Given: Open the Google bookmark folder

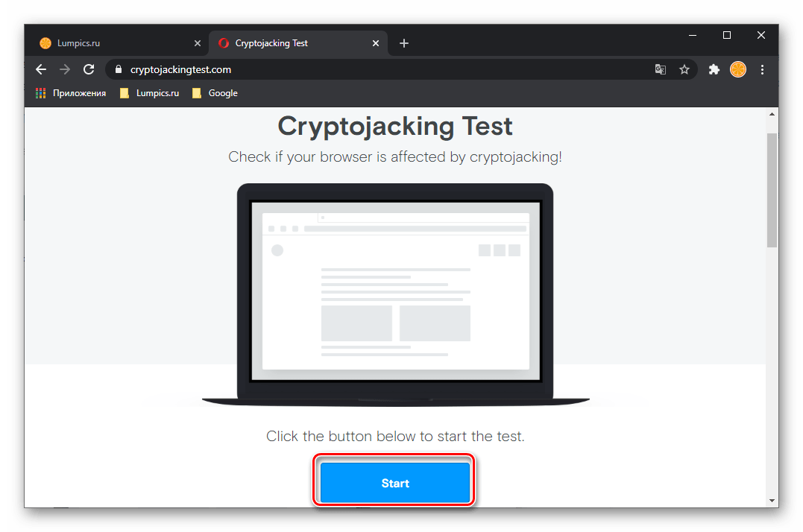Looking at the screenshot, I should coord(215,93).
